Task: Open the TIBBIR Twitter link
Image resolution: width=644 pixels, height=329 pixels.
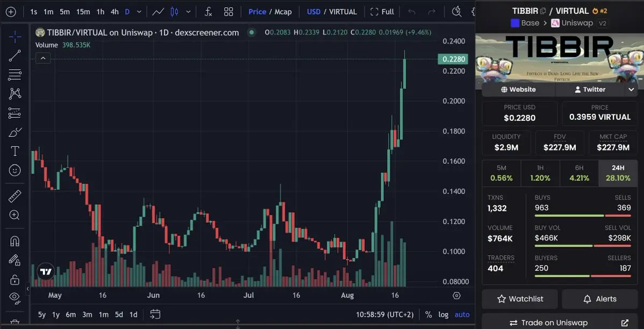Action: tap(590, 89)
